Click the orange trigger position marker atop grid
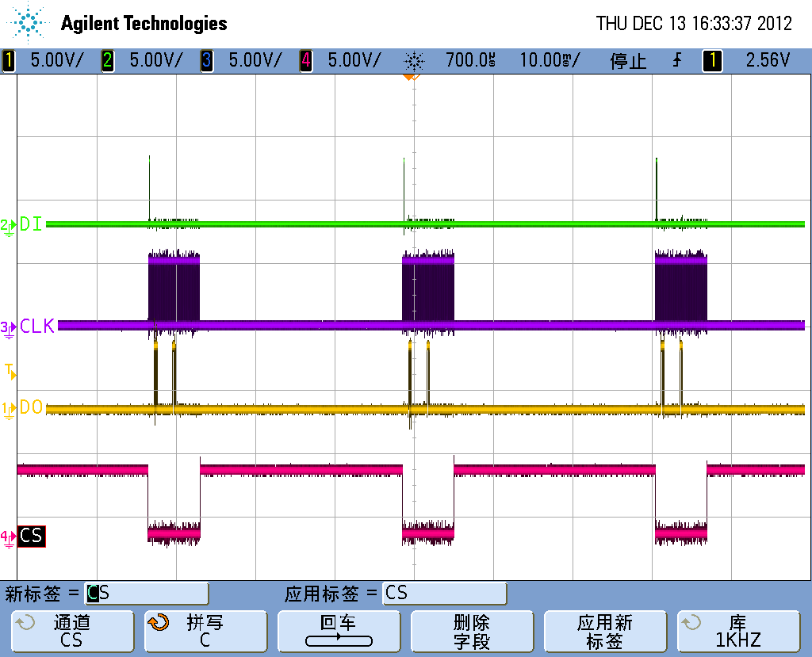The image size is (812, 657). tap(410, 78)
